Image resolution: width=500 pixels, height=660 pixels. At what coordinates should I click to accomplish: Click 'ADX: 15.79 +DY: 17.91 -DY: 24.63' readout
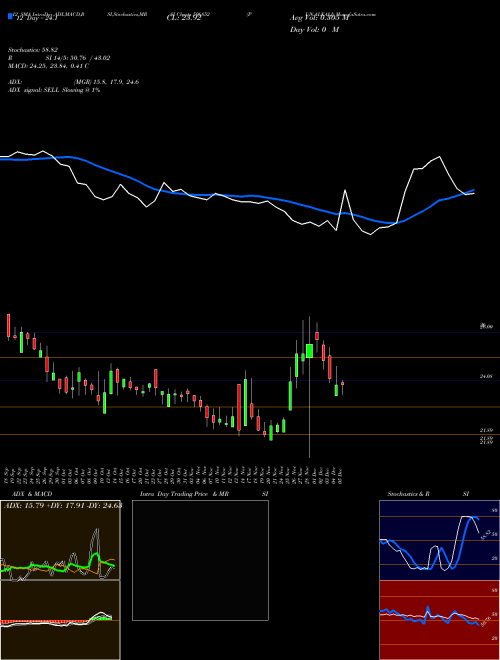coord(62,505)
